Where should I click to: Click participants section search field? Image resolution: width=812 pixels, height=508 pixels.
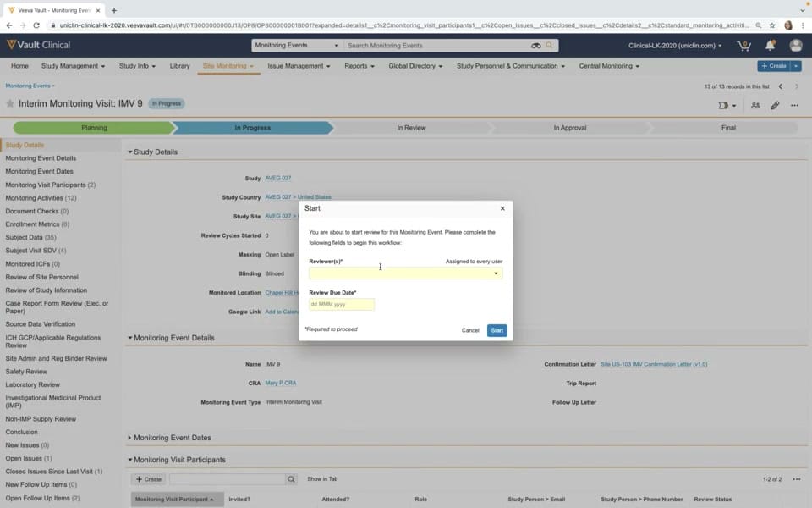[x=228, y=479]
